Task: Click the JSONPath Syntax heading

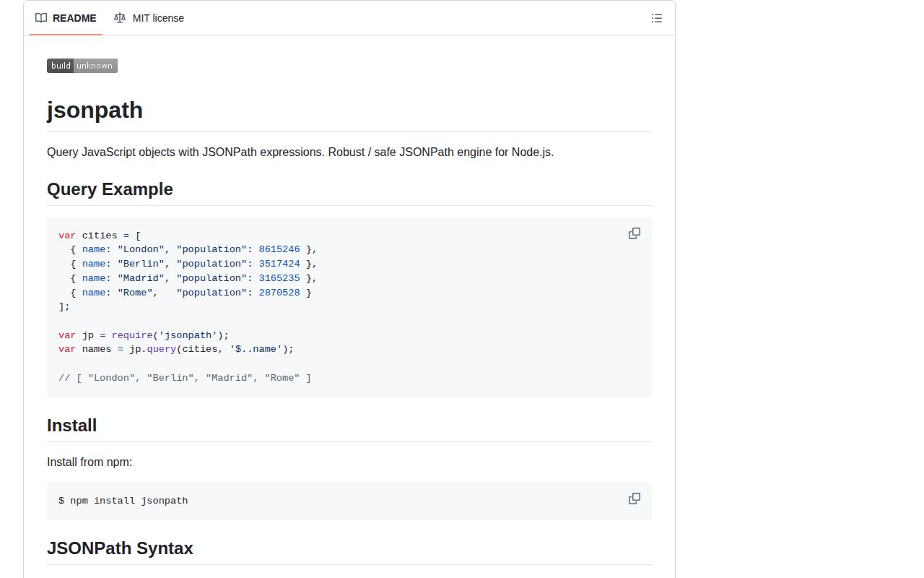Action: [120, 548]
